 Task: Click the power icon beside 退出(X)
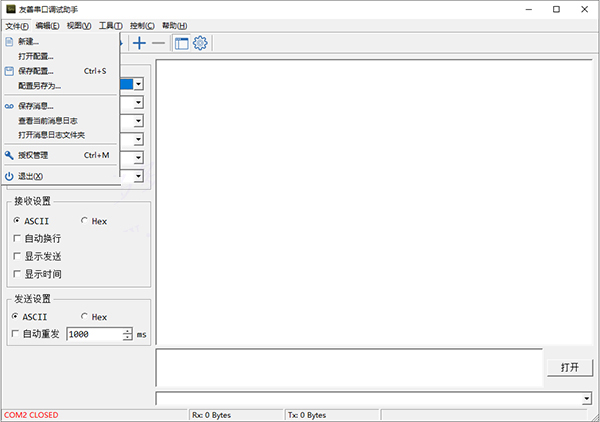(x=9, y=176)
